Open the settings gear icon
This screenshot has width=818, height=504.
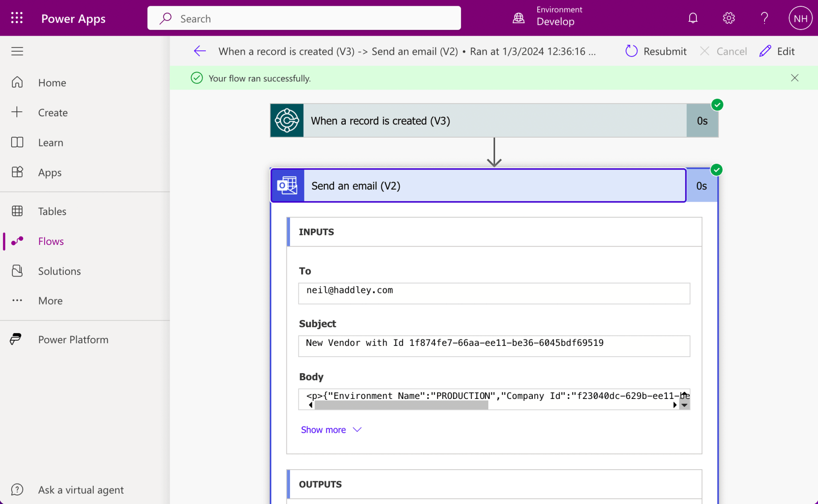tap(728, 18)
